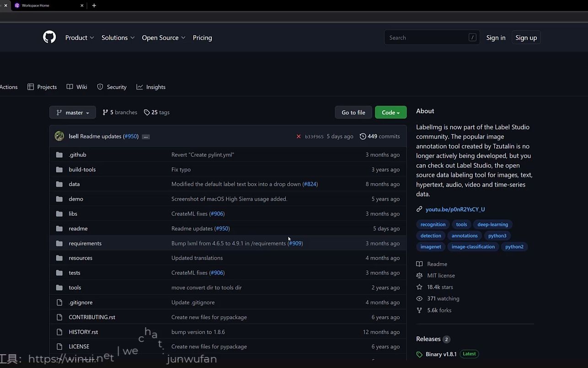This screenshot has height=368, width=588.
Task: Open a new browser tab
Action: 94,5
